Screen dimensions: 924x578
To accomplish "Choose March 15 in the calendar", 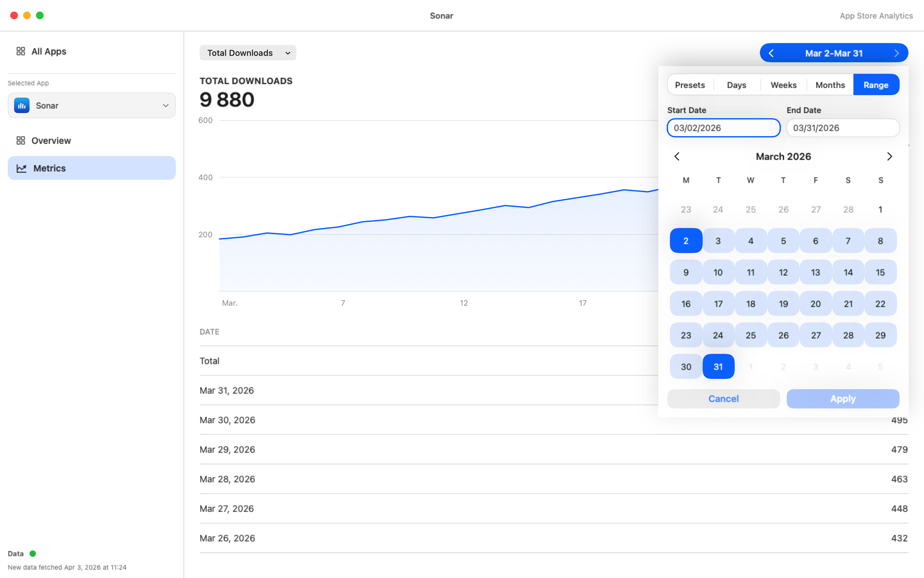I will click(x=880, y=272).
